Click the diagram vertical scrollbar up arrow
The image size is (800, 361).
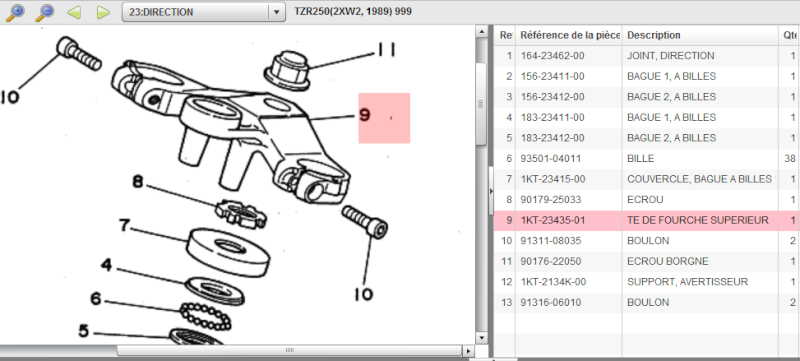pyautogui.click(x=482, y=32)
